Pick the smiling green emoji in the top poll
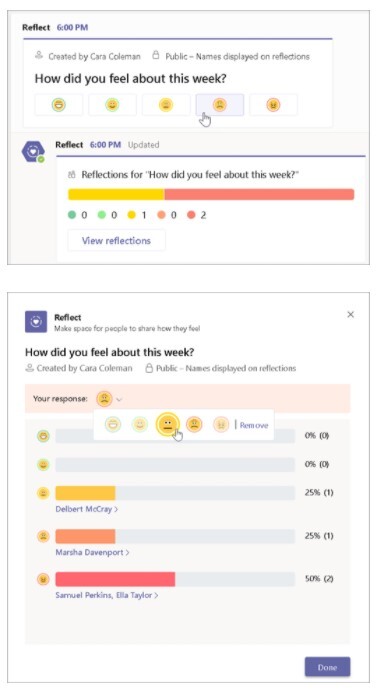The height and width of the screenshot is (691, 376). click(x=112, y=105)
